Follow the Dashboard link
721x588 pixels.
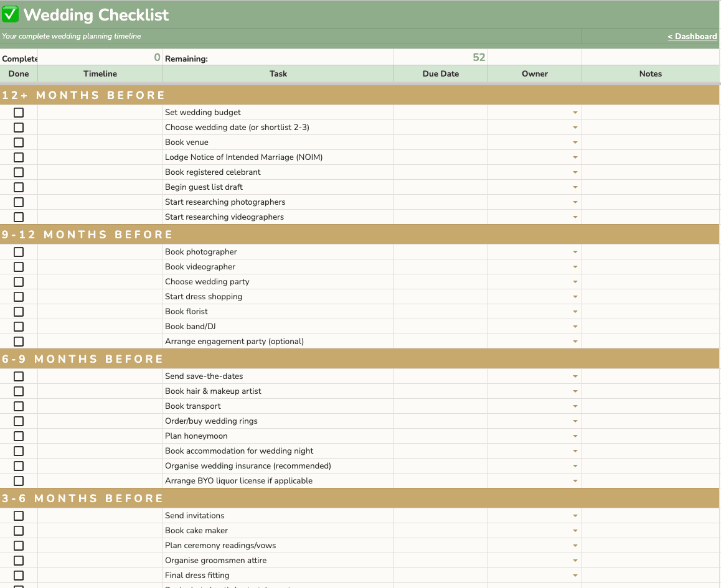(692, 36)
